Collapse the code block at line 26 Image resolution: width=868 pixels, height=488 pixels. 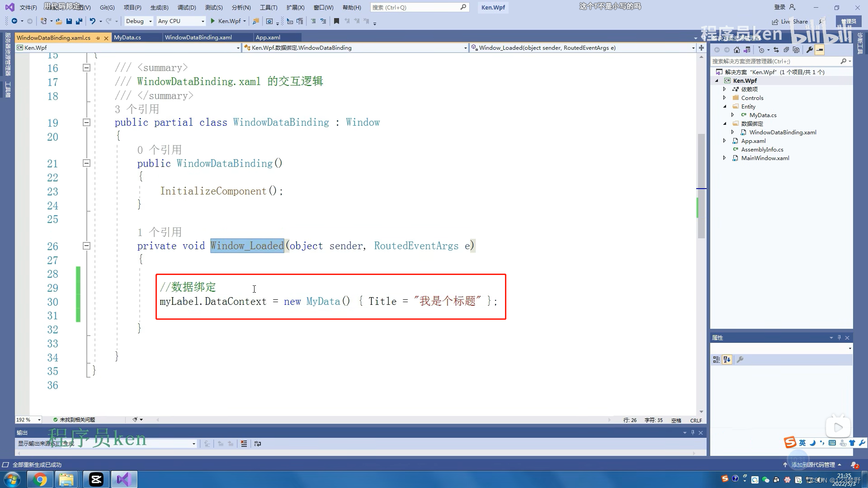(86, 246)
